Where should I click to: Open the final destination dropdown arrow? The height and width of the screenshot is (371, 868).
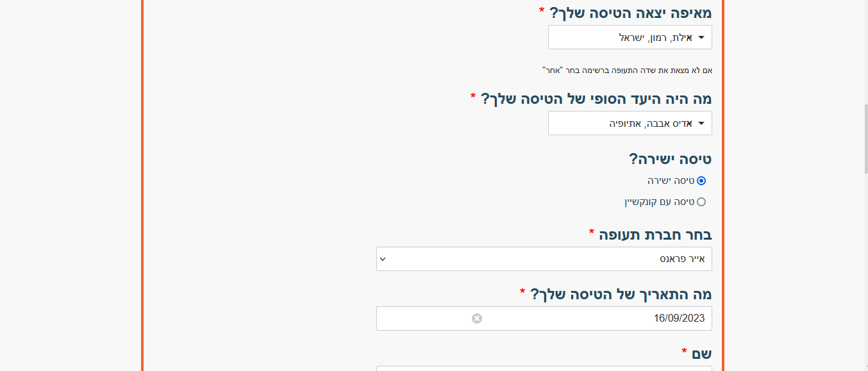[x=701, y=124]
